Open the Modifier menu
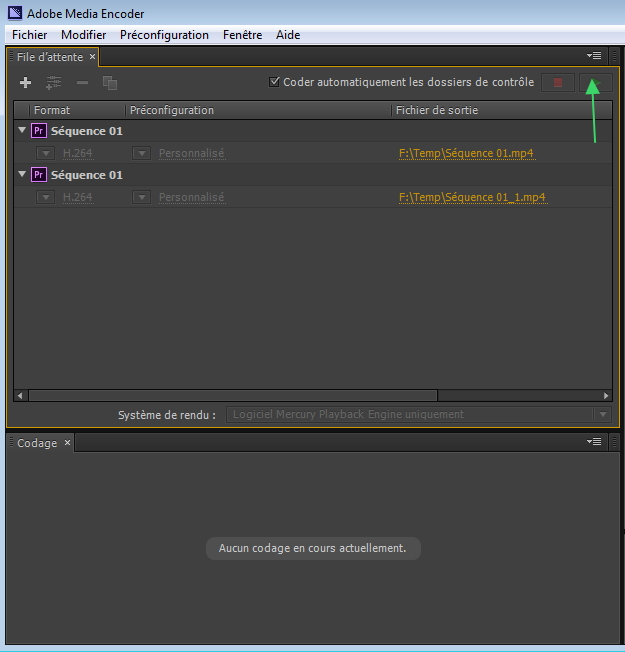The width and height of the screenshot is (625, 652). tap(84, 35)
